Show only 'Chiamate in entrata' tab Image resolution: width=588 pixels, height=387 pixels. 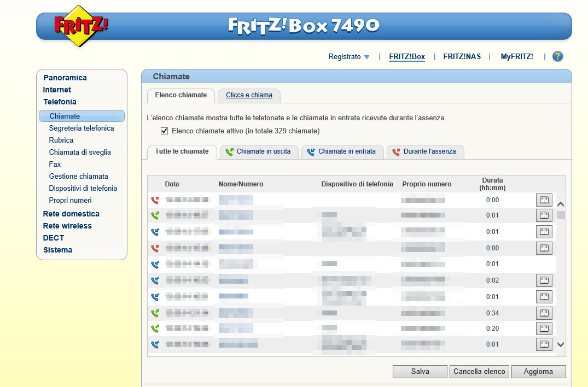click(x=342, y=151)
